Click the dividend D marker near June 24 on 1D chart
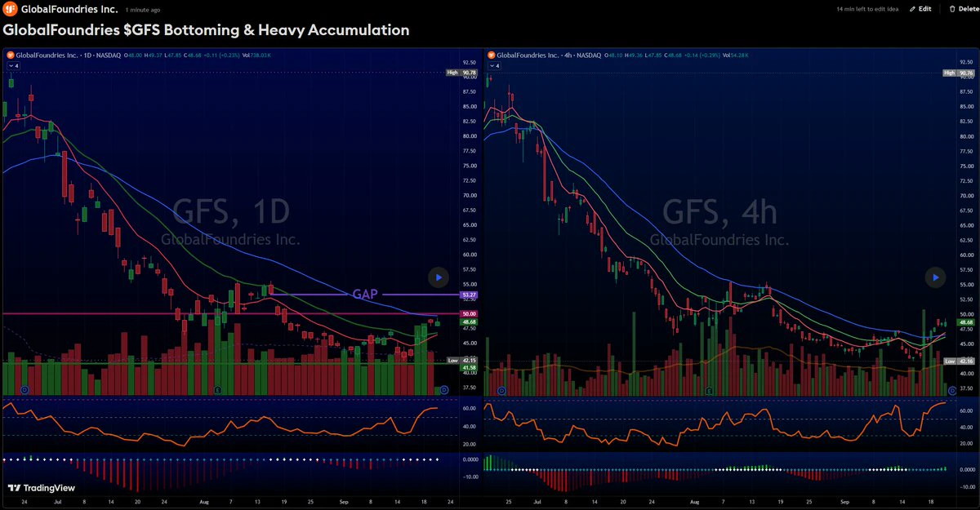 24,391
